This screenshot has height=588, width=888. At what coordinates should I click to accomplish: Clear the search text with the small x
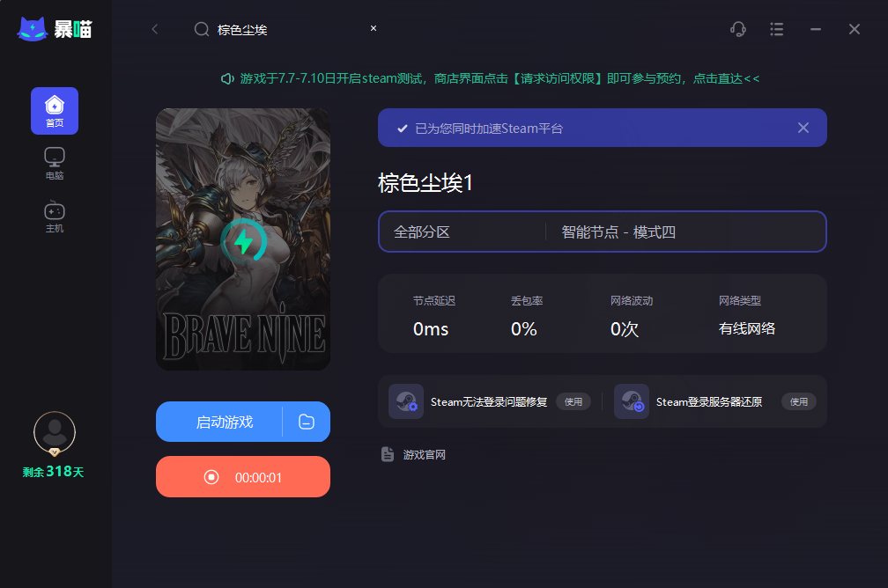(374, 28)
